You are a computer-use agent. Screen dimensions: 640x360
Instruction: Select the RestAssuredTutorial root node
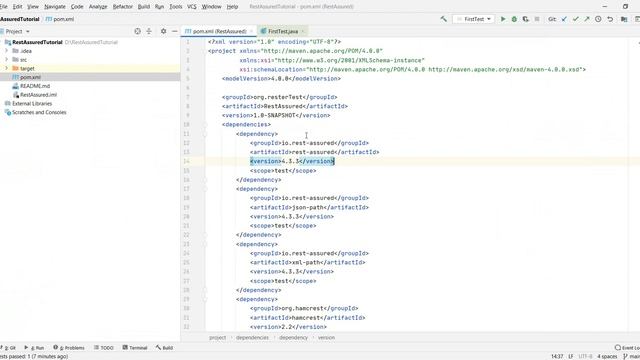point(37,42)
